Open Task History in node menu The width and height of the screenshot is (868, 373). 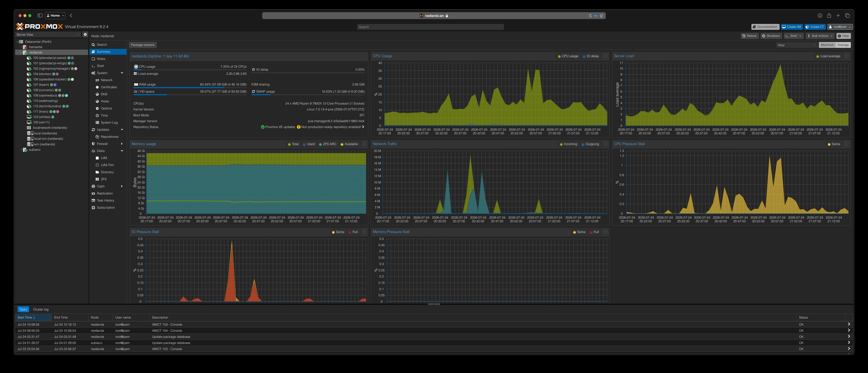(x=106, y=201)
